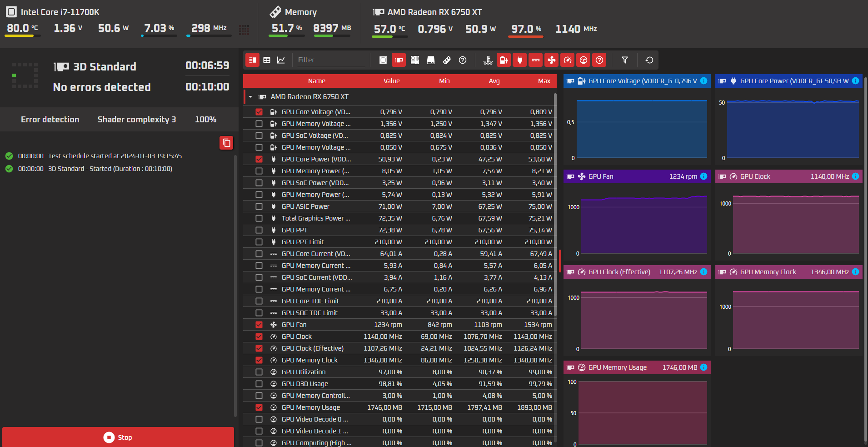The width and height of the screenshot is (868, 447).
Task: Click the Filter text field
Action: pos(331,60)
